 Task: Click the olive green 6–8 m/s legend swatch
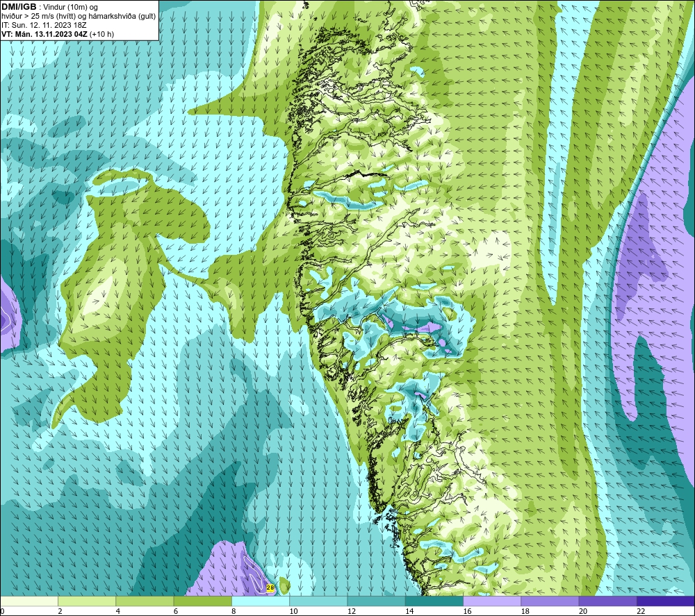point(202,601)
